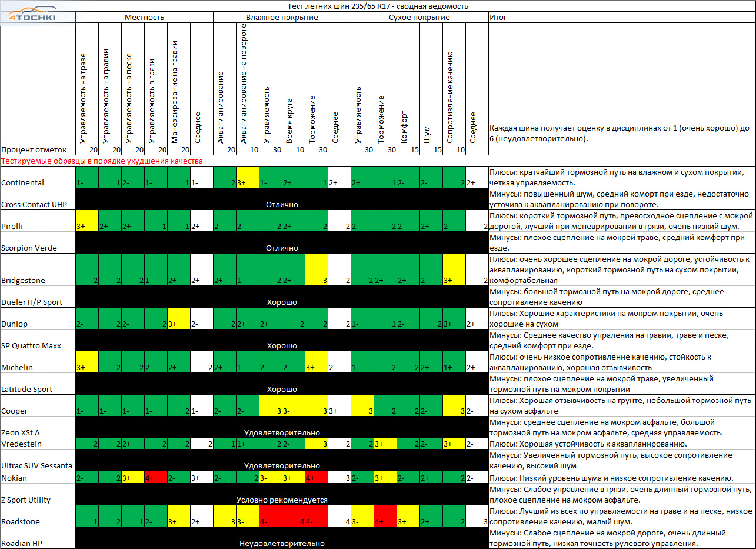Click the 'Местность' group header

(144, 18)
